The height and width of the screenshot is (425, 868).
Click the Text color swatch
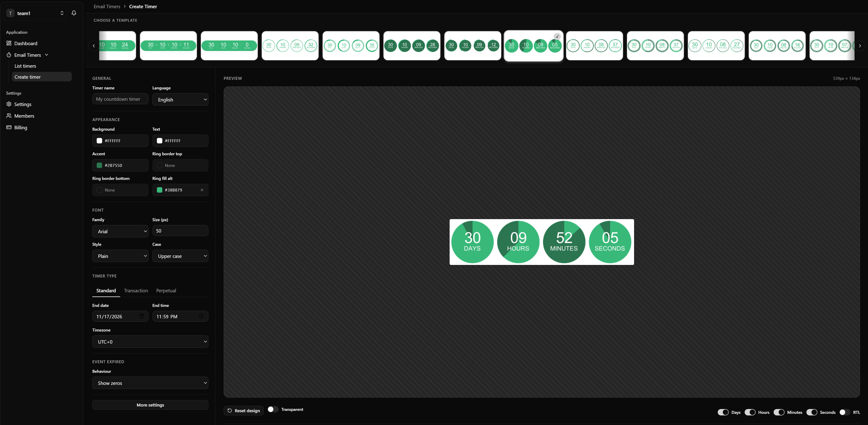pyautogui.click(x=160, y=141)
